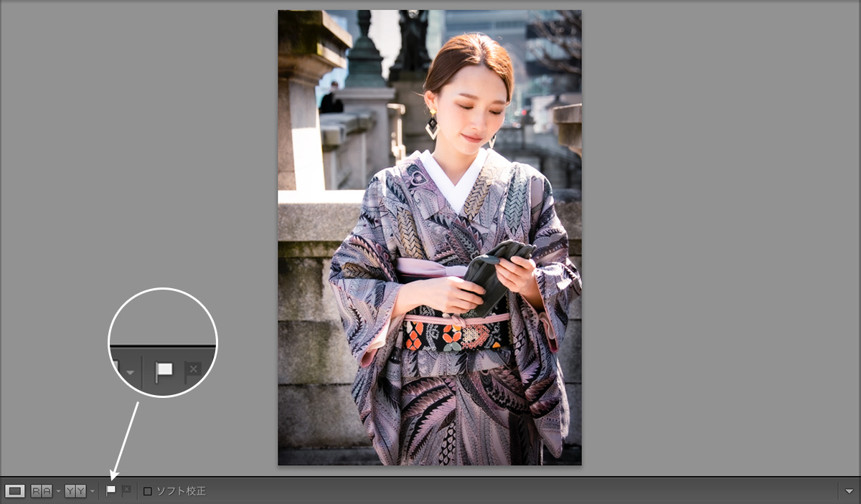Expand the Before/After view options arrow

(x=92, y=490)
